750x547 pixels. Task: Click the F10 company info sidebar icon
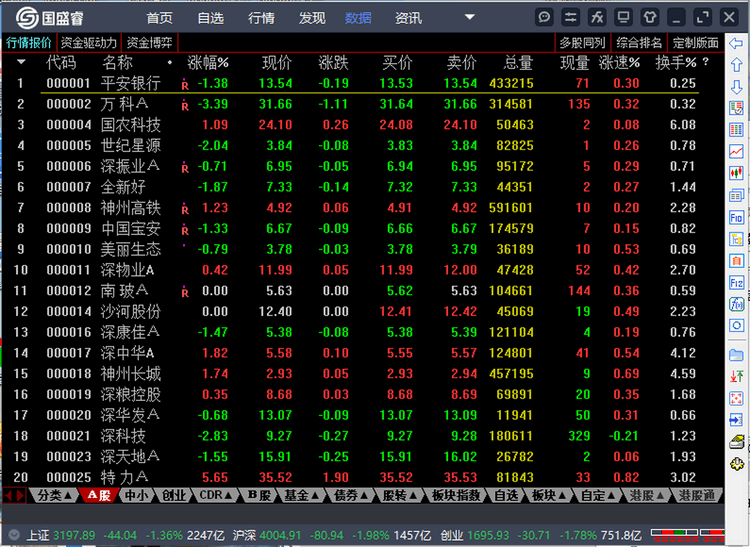736,218
